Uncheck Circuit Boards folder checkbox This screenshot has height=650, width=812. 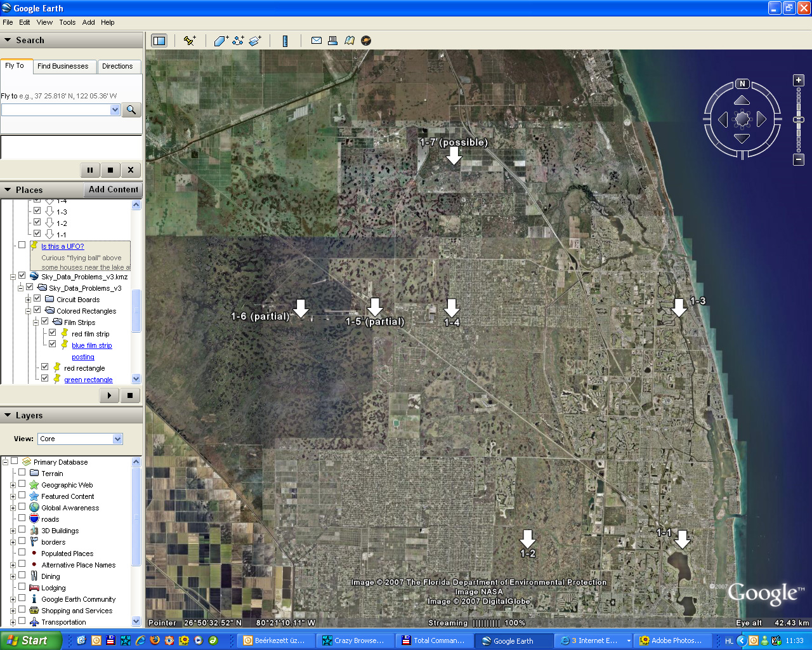click(x=37, y=298)
